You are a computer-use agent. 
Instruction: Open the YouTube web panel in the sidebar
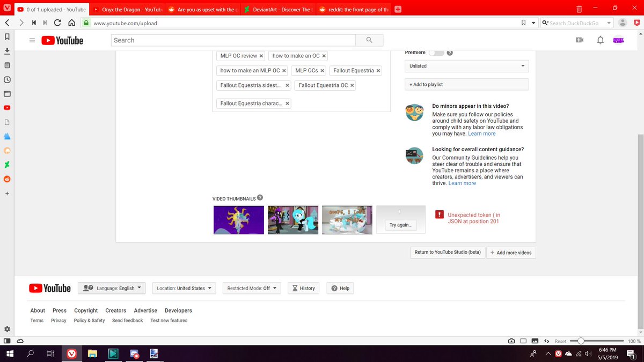(x=7, y=108)
